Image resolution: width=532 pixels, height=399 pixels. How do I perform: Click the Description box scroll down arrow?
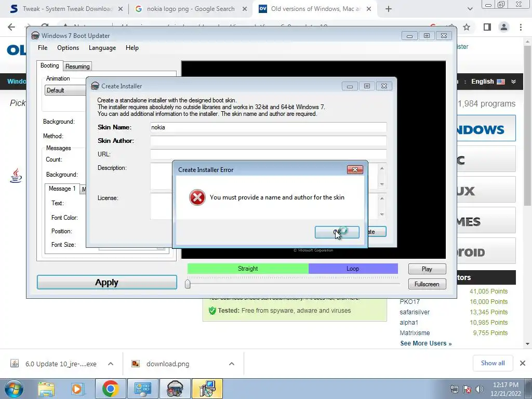382,184
